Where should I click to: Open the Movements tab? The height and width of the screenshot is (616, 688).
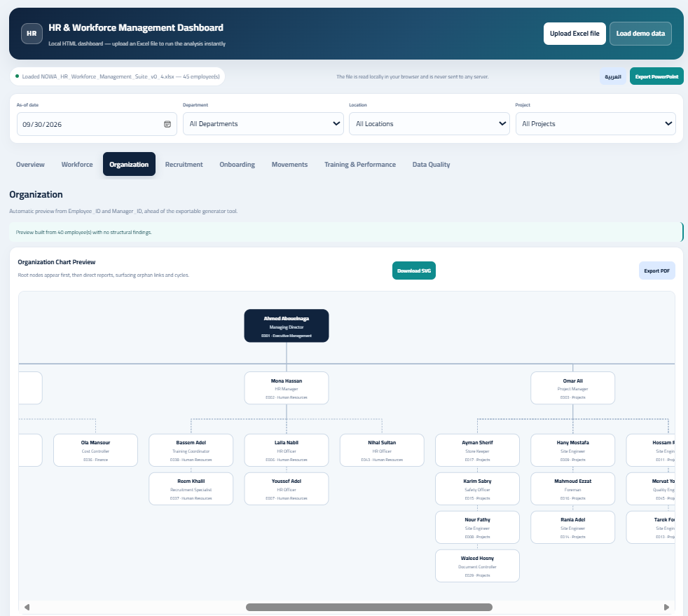(x=289, y=165)
